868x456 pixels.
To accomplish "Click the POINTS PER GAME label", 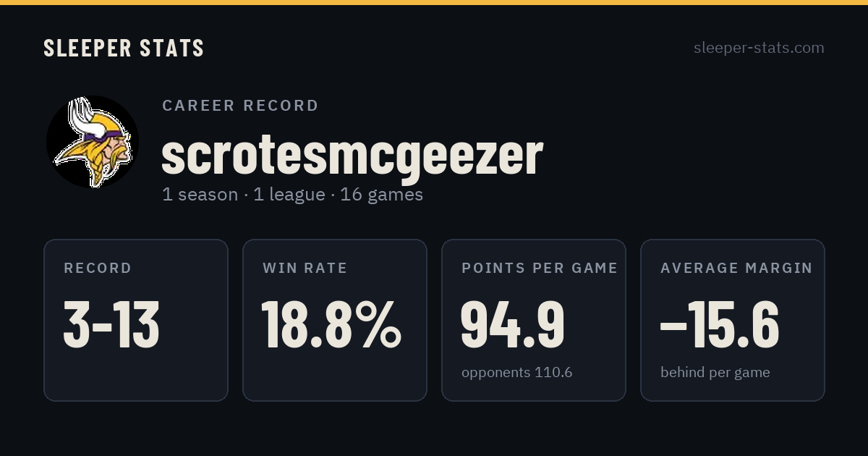I will click(x=540, y=269).
